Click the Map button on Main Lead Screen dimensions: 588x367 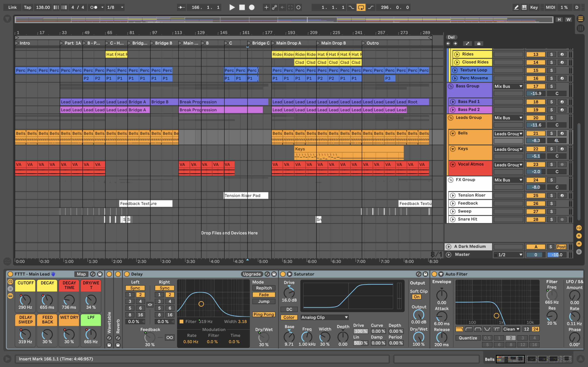81,274
